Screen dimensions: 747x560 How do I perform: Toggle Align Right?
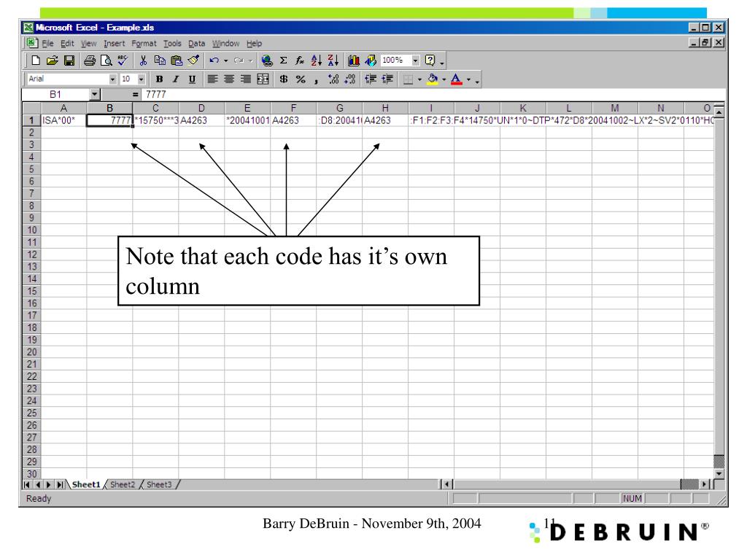tap(246, 79)
